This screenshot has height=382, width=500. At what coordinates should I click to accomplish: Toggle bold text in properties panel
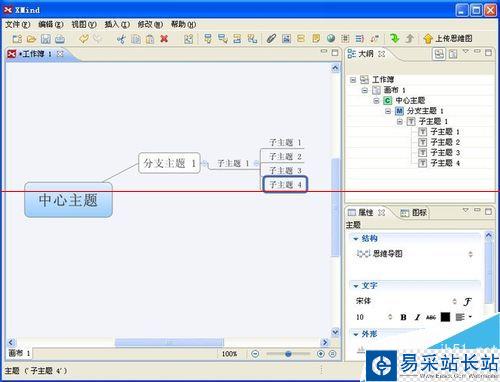[x=403, y=317]
